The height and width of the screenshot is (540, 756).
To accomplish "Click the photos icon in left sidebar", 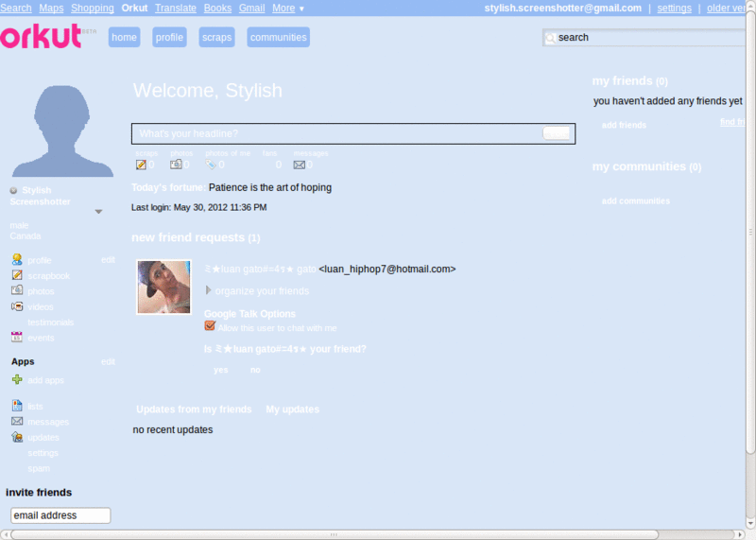I will [17, 290].
